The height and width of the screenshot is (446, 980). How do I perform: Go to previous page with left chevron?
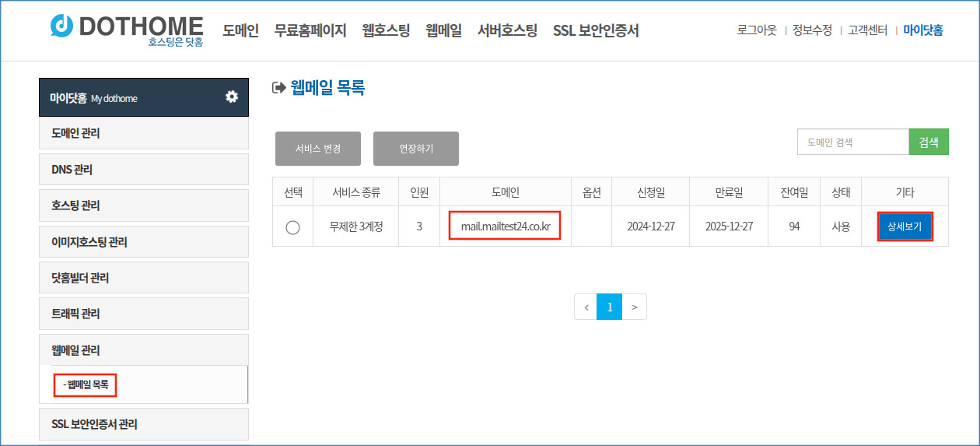click(586, 307)
